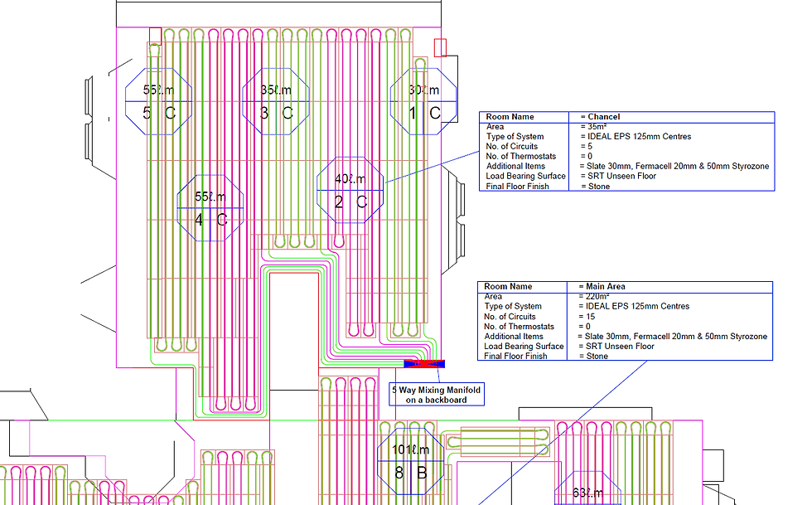Click the '30ℓ.m' length text

424,90
